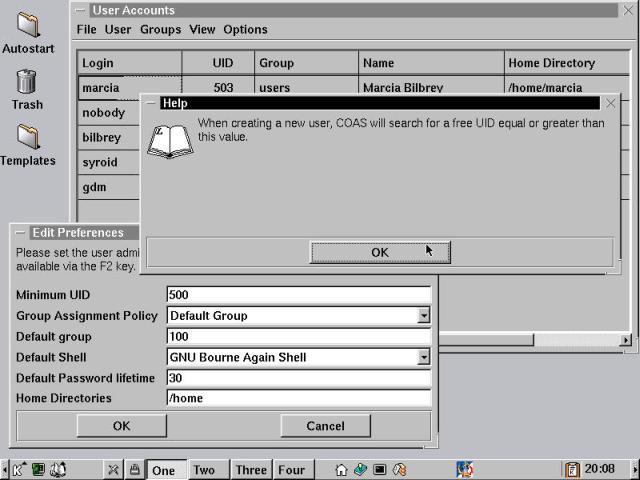Open the Trash icon on desktop

click(x=27, y=83)
